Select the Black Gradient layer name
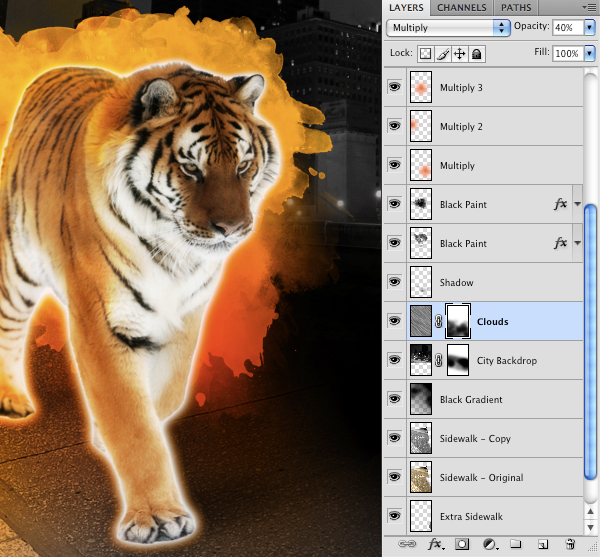Screen dimensions: 600x557 471,400
